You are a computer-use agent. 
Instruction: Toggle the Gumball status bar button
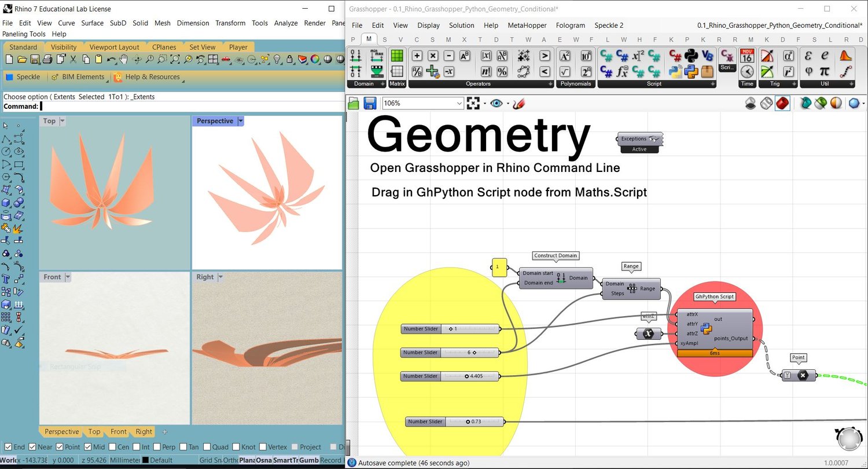308,460
